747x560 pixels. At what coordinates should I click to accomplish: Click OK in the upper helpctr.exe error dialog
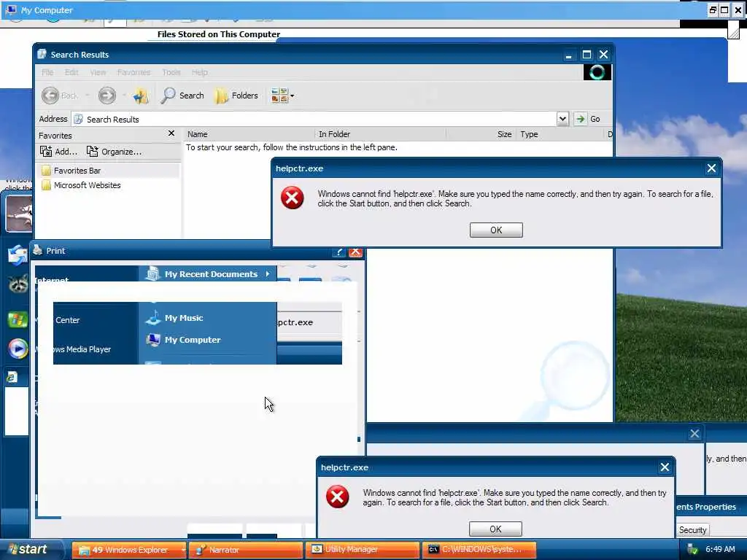coord(496,230)
